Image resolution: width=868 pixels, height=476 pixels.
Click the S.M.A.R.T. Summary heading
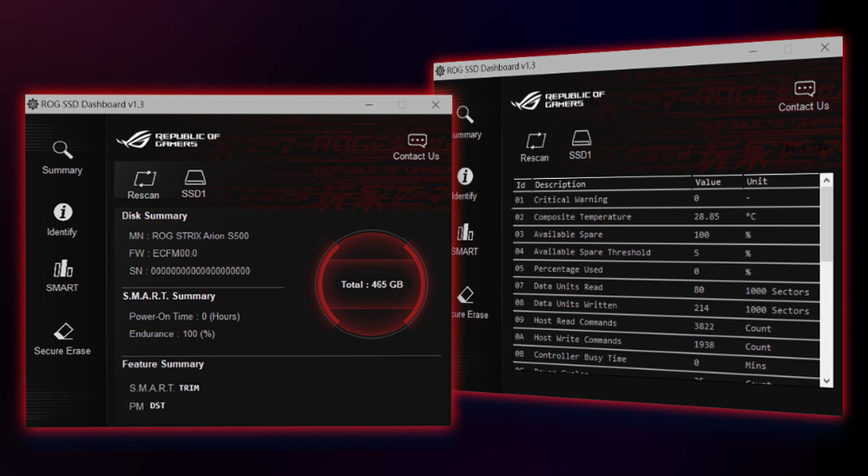pos(169,296)
